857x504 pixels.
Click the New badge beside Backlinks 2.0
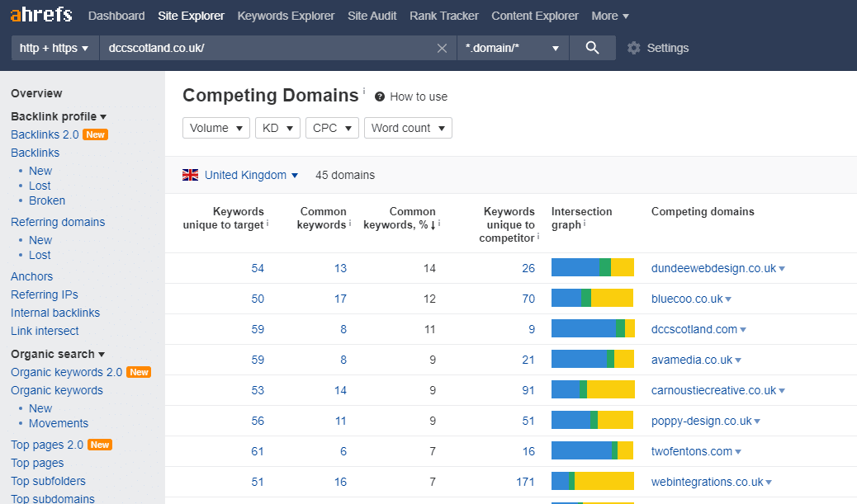(x=95, y=134)
